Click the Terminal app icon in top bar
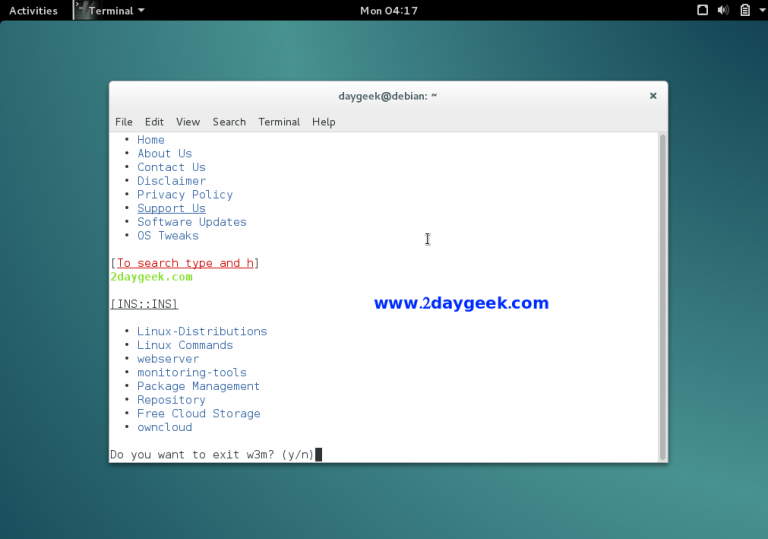768x539 pixels. coord(80,10)
